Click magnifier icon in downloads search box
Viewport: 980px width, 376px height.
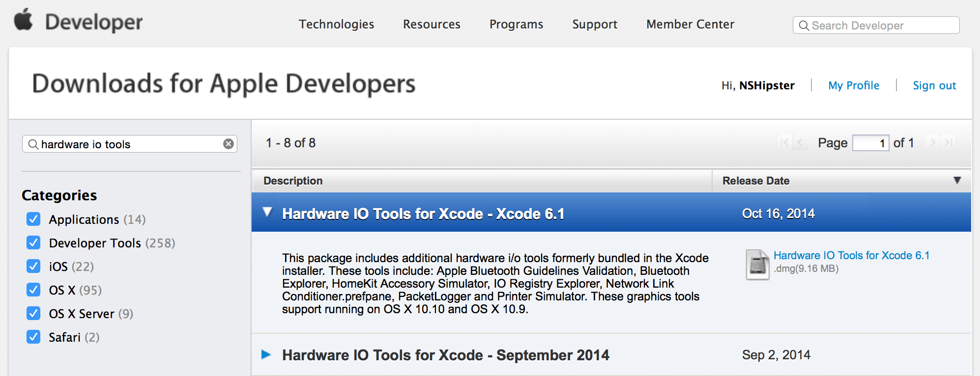[x=33, y=144]
